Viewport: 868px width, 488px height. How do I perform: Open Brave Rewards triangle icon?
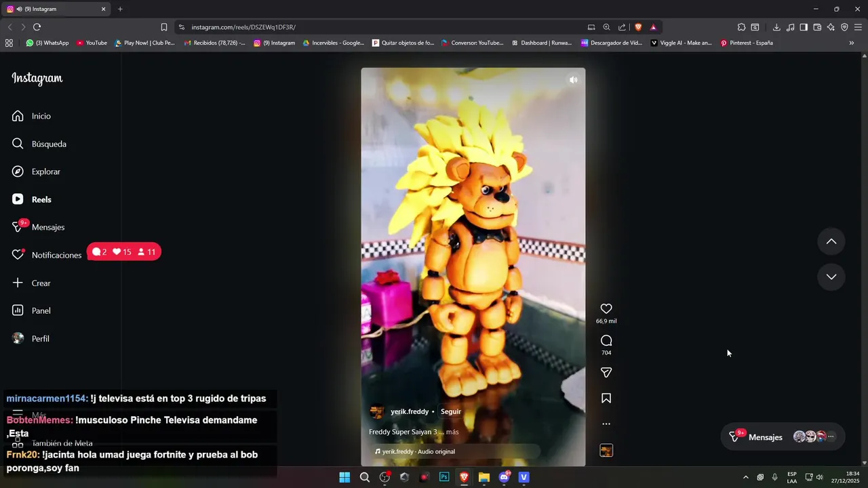pyautogui.click(x=653, y=27)
